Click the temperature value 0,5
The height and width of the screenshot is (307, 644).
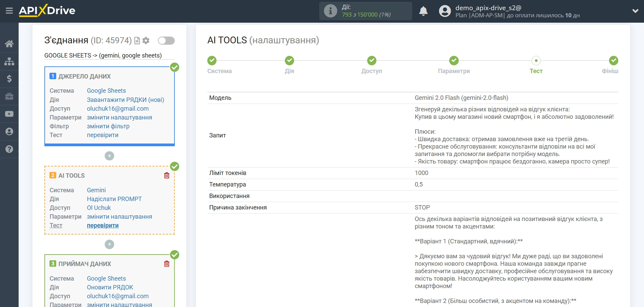pos(419,184)
